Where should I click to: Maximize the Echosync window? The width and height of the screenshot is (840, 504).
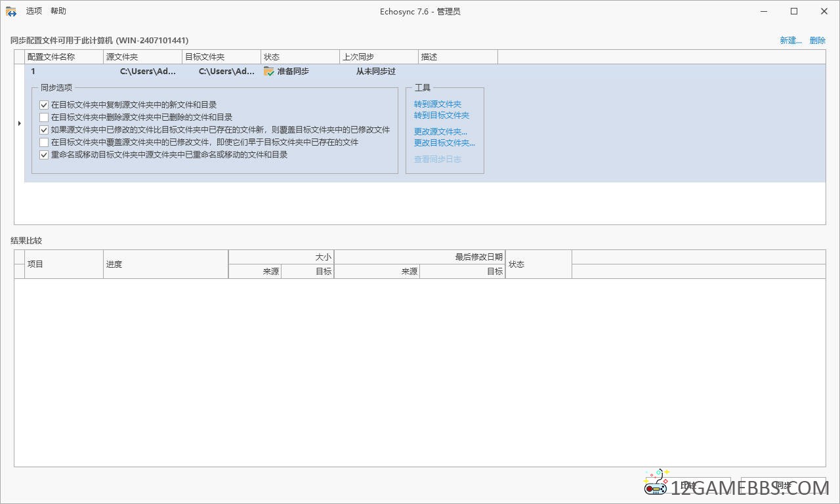coord(794,11)
